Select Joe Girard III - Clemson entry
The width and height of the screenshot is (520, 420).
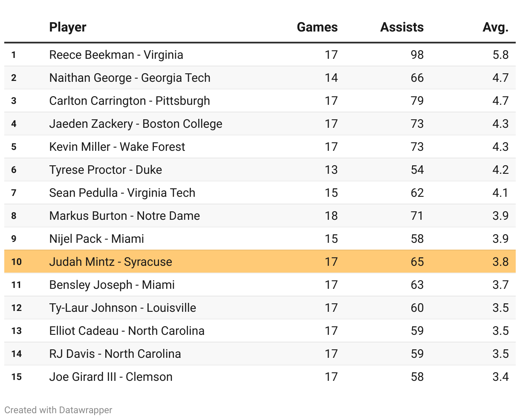(x=111, y=377)
